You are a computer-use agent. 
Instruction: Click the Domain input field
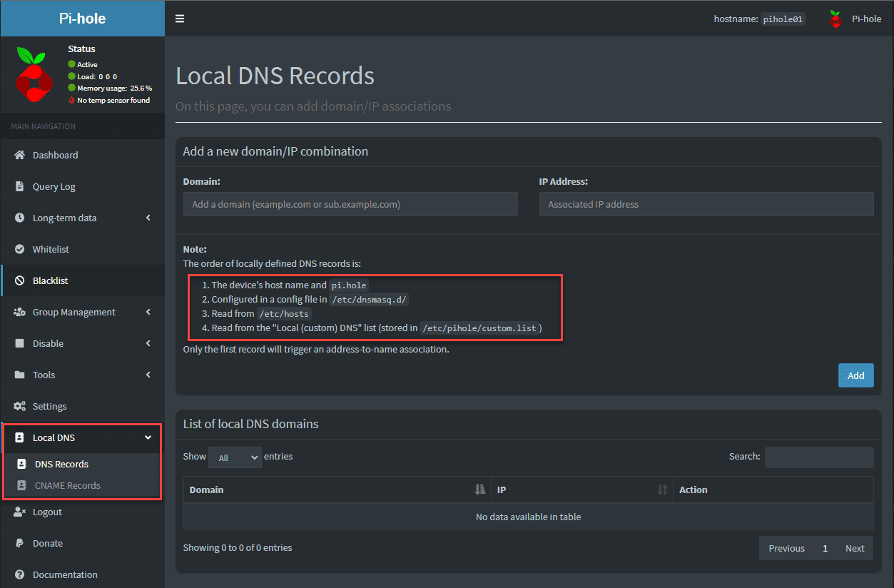pos(350,204)
